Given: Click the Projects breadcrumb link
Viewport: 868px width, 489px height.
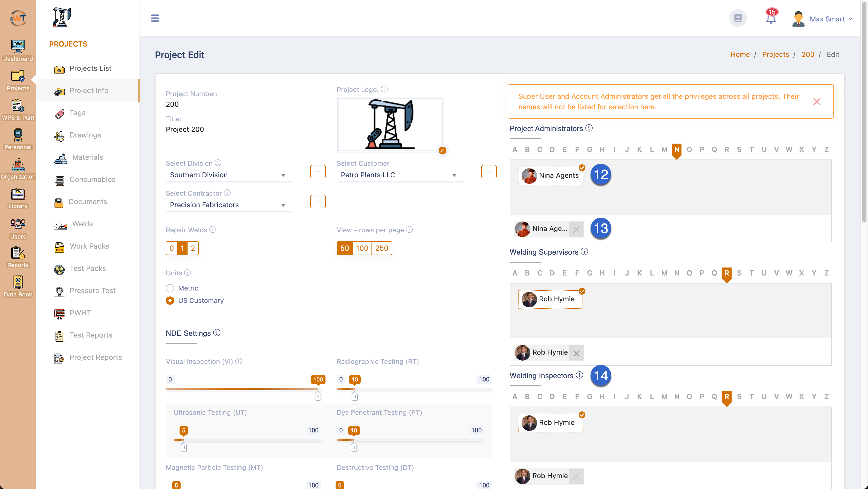Looking at the screenshot, I should click(x=775, y=55).
